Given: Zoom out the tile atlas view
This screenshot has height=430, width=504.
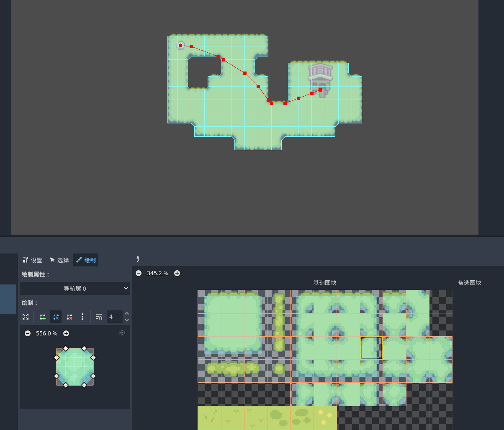Looking at the screenshot, I should pos(139,273).
